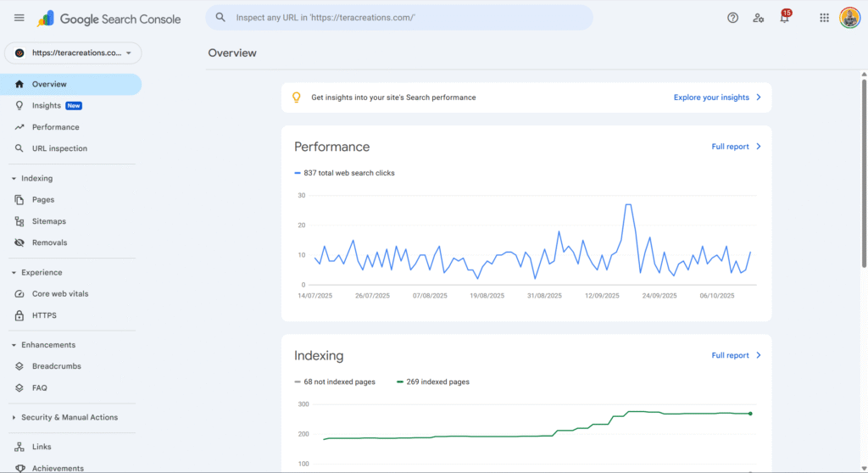Open the Help question mark icon
This screenshot has height=473, width=868.
point(732,18)
